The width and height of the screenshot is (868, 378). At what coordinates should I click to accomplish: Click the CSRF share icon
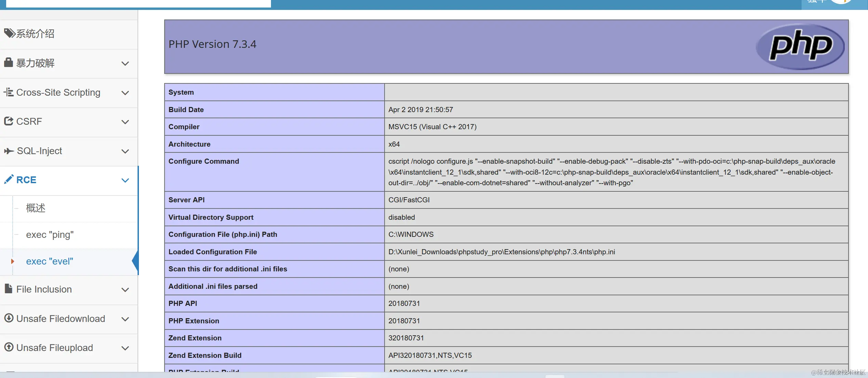(9, 121)
